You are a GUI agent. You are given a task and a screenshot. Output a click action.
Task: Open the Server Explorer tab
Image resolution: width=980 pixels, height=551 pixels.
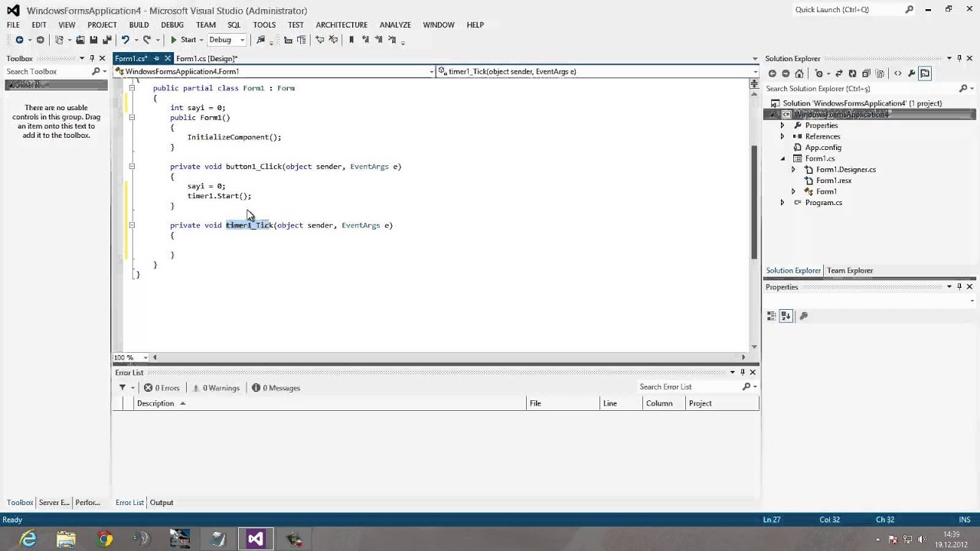[x=54, y=503]
